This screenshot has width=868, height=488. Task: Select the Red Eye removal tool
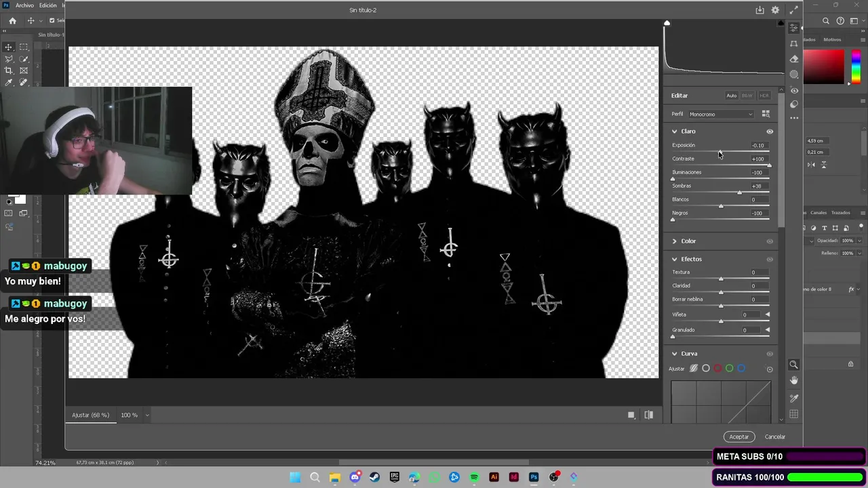794,89
